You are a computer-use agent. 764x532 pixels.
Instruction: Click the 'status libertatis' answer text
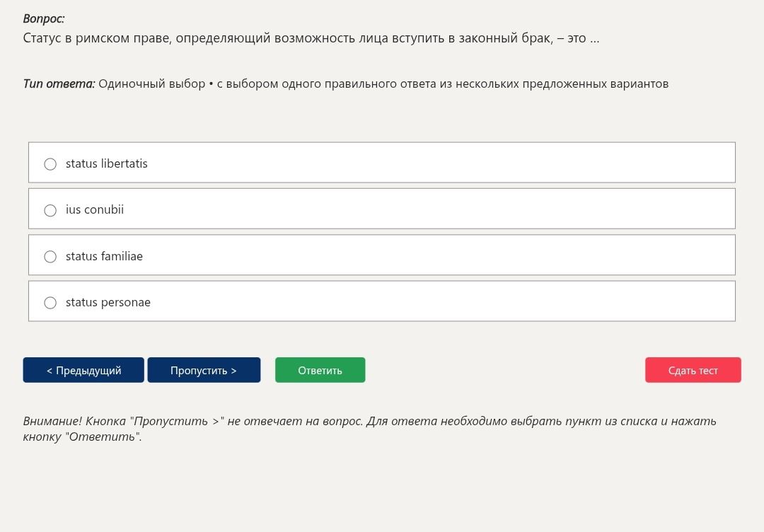click(x=107, y=163)
